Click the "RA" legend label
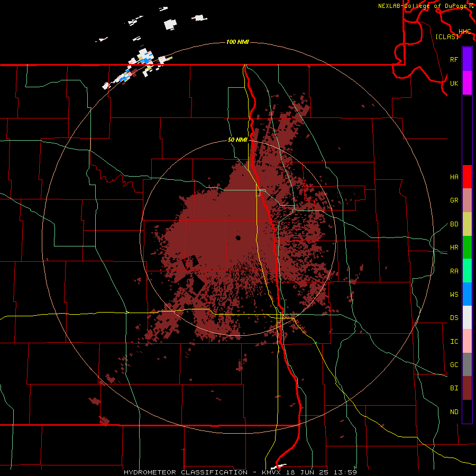The height and width of the screenshot is (476, 476). [x=454, y=271]
